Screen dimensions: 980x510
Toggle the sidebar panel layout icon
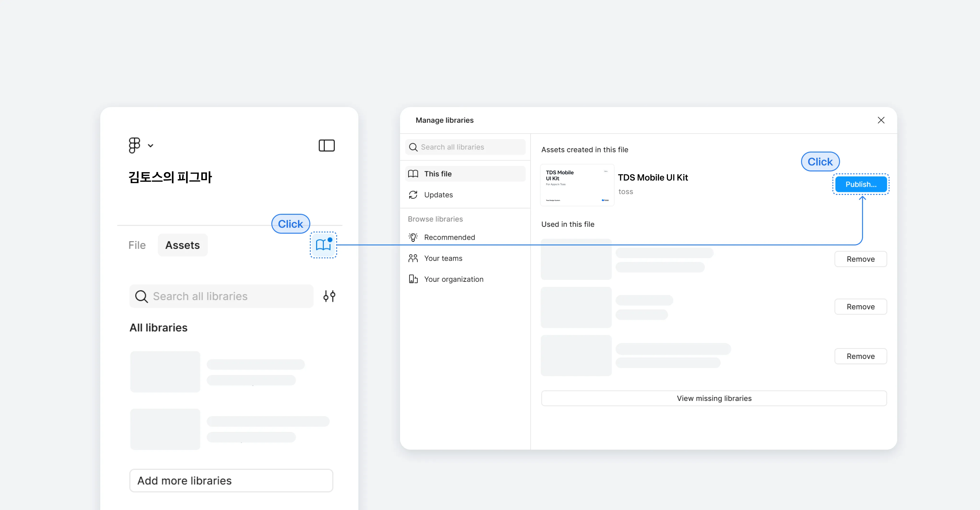click(326, 145)
